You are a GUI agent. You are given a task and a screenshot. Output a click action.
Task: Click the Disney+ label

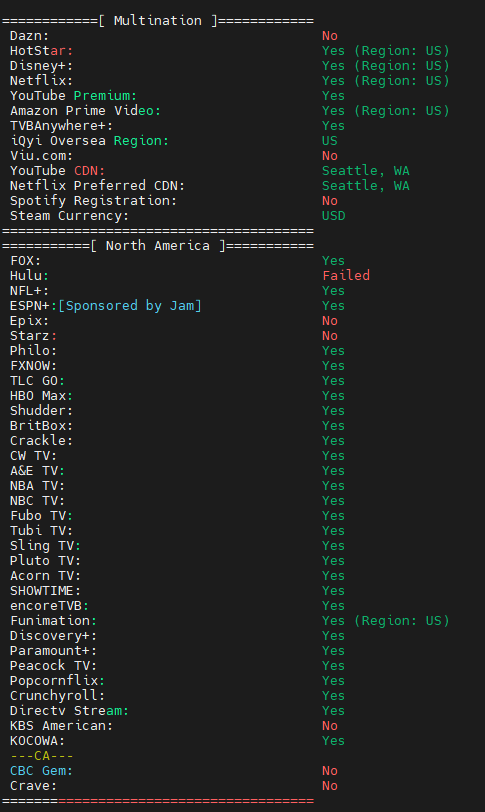click(x=41, y=66)
